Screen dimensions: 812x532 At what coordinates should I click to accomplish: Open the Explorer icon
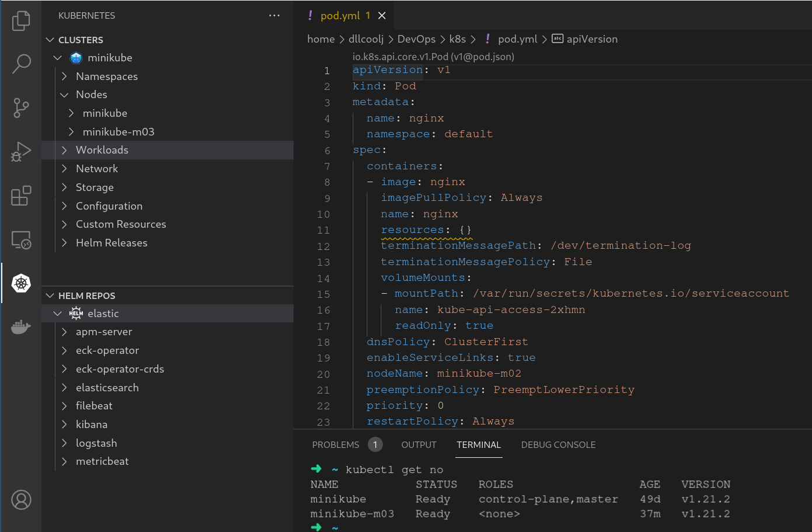(21, 20)
